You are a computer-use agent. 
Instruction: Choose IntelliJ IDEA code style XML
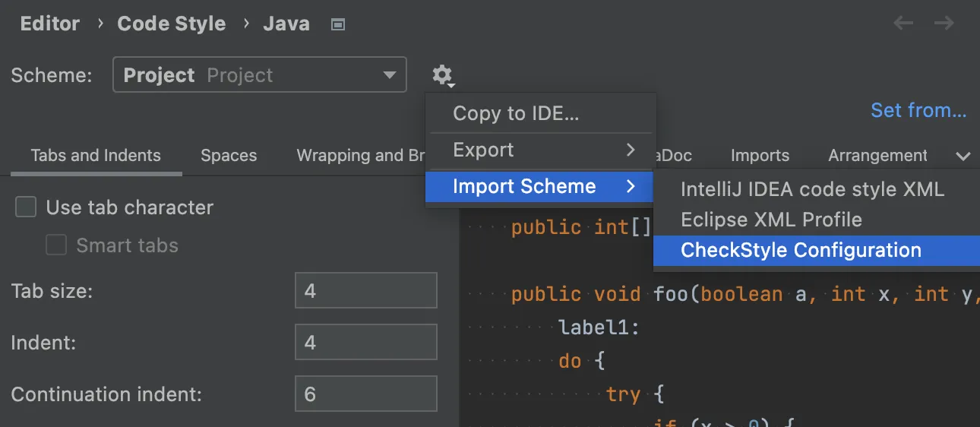coord(812,189)
